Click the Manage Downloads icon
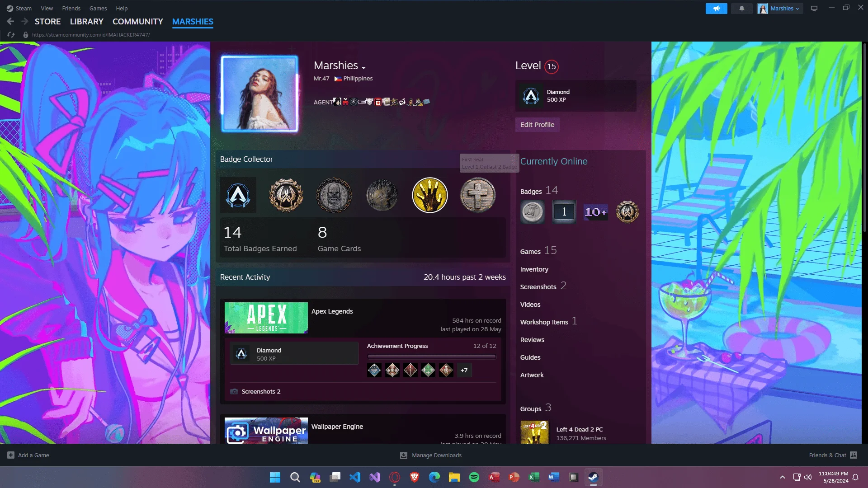 404,455
